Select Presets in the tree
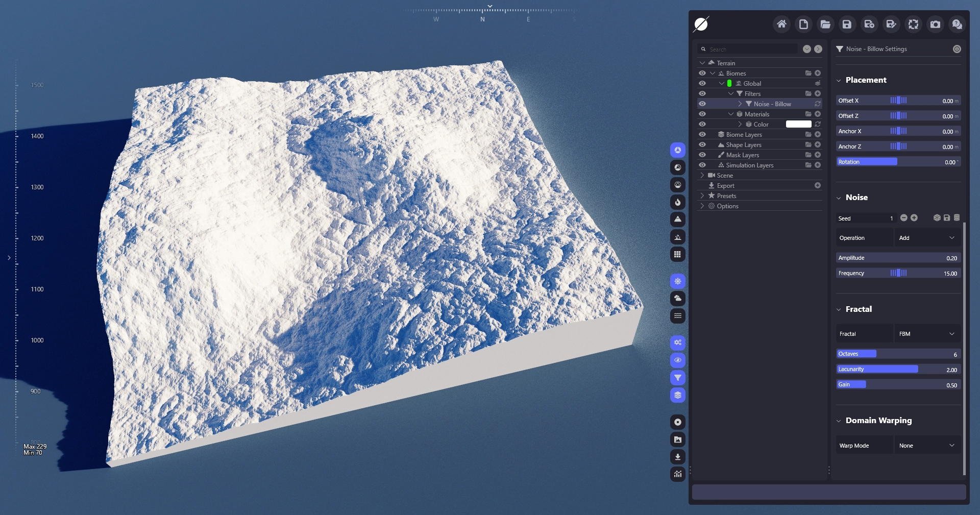 click(x=726, y=196)
